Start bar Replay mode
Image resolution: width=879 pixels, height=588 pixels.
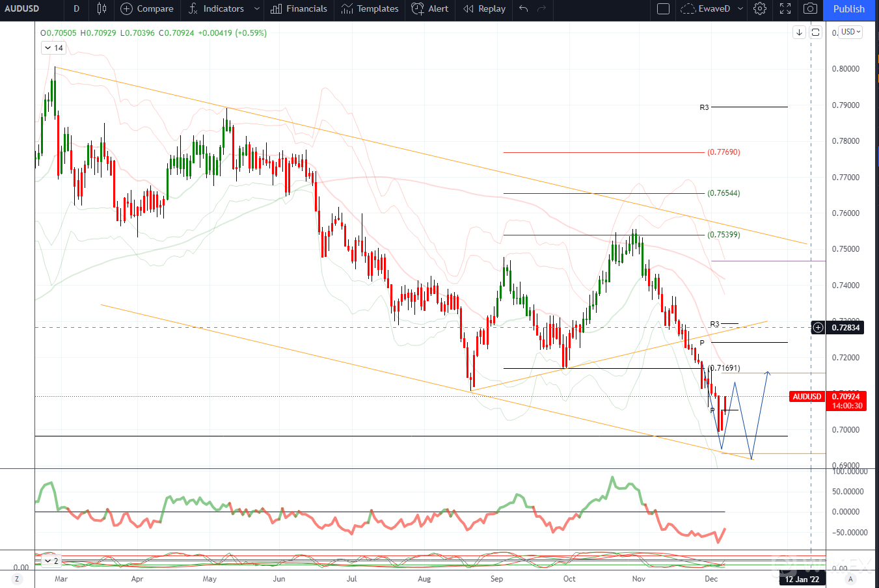click(x=484, y=8)
